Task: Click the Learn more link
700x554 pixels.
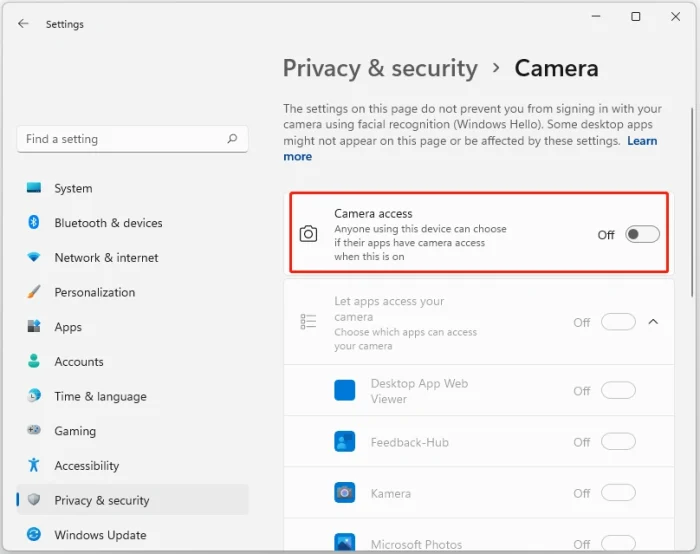Action: pyautogui.click(x=642, y=141)
